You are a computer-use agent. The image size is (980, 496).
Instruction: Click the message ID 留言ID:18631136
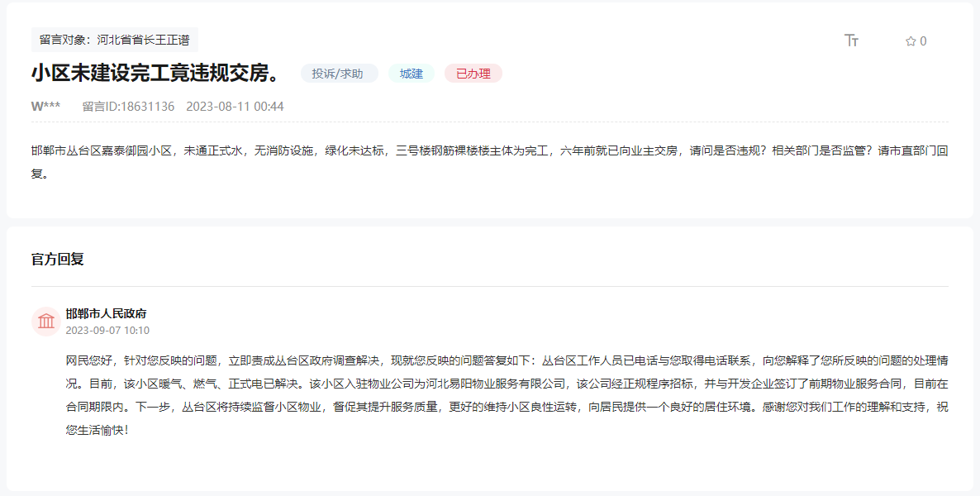click(128, 107)
